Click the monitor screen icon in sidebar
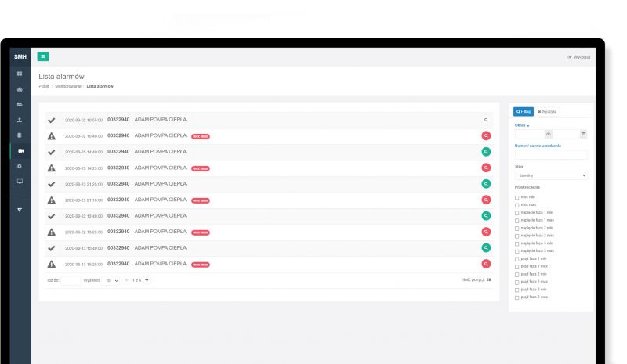Image resolution: width=627 pixels, height=364 pixels. pos(20,181)
